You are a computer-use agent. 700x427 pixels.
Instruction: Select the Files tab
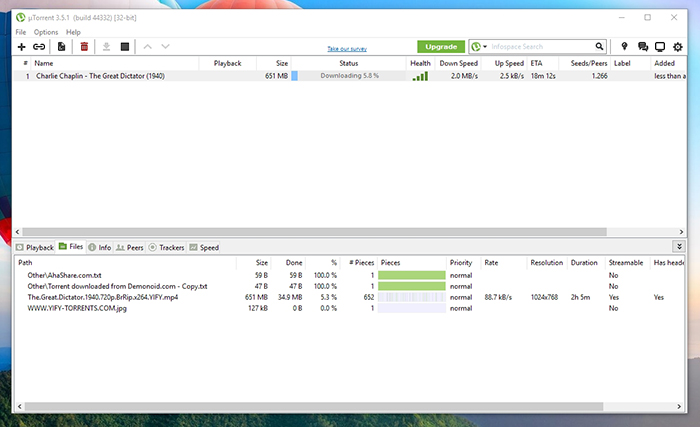click(71, 247)
